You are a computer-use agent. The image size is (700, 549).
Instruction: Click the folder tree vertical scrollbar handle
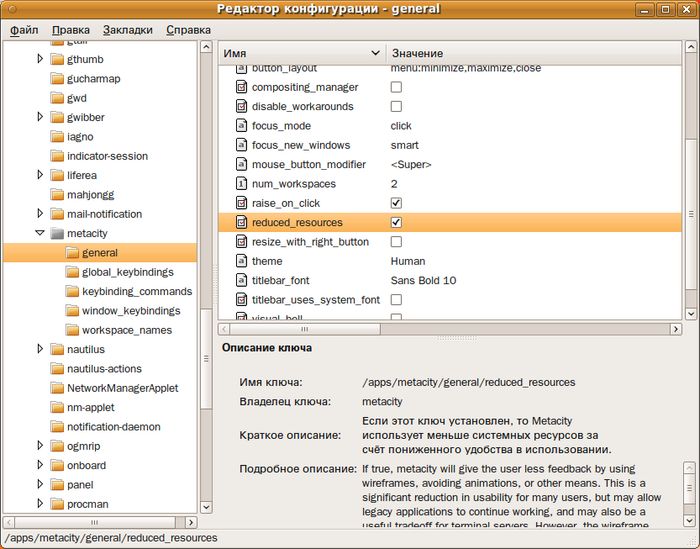click(206, 358)
